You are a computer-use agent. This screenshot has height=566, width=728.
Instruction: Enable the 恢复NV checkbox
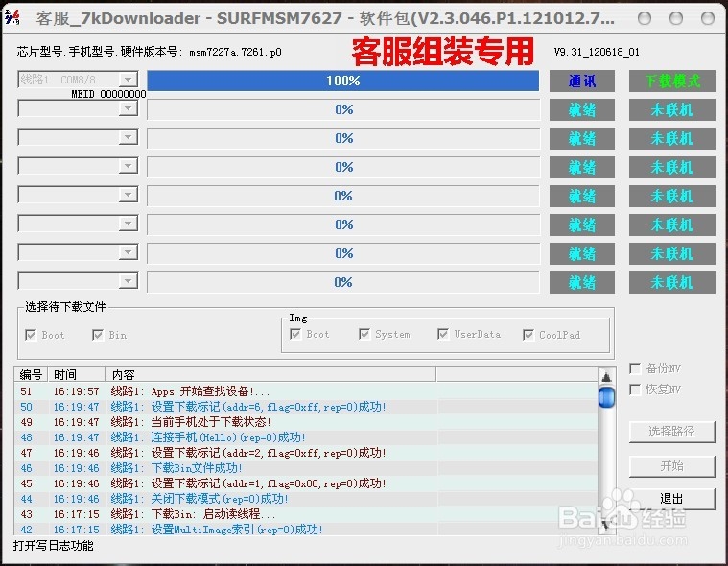(635, 389)
